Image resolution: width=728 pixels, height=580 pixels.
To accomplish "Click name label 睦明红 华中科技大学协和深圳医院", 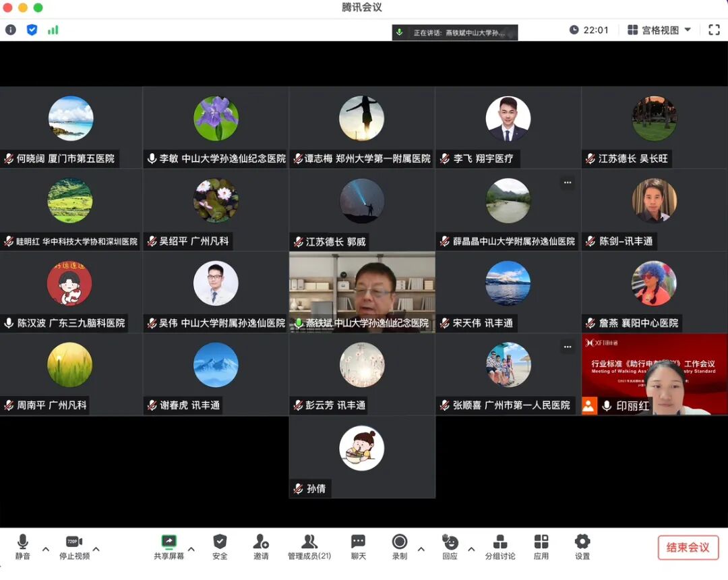I will 77,241.
